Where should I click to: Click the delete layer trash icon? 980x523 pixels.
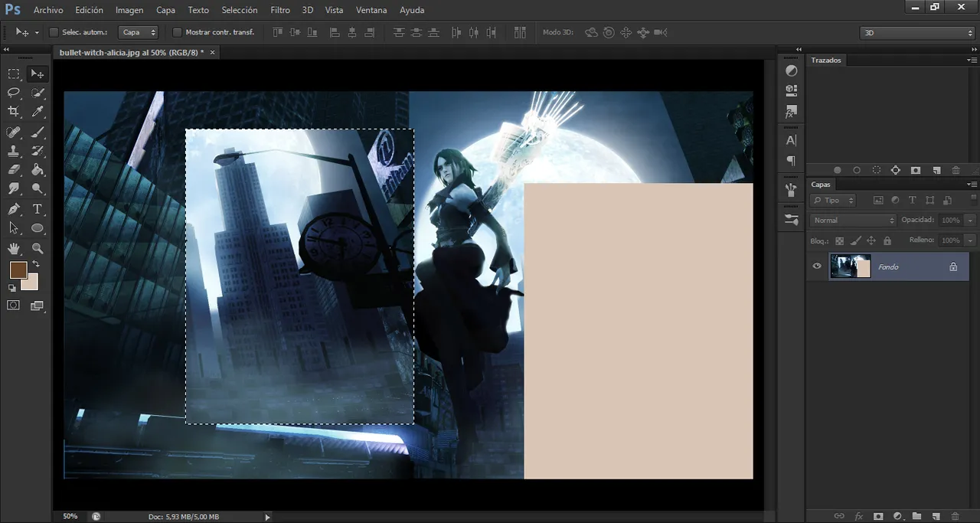click(x=955, y=516)
